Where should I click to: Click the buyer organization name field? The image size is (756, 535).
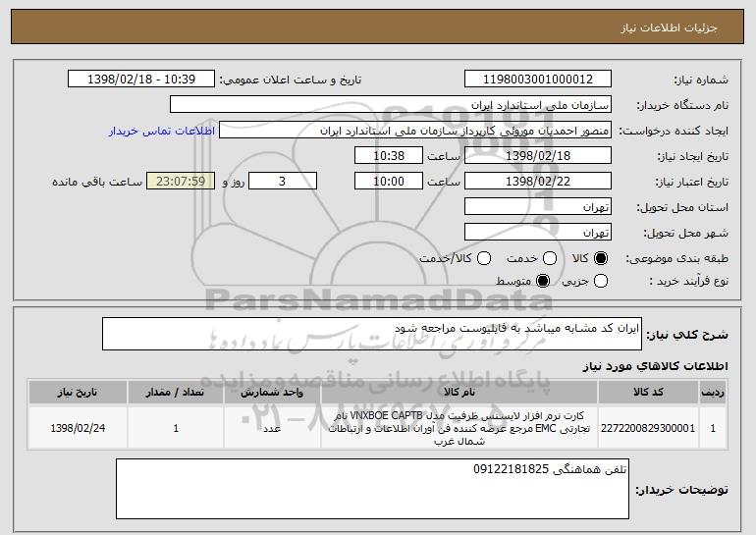[391, 105]
